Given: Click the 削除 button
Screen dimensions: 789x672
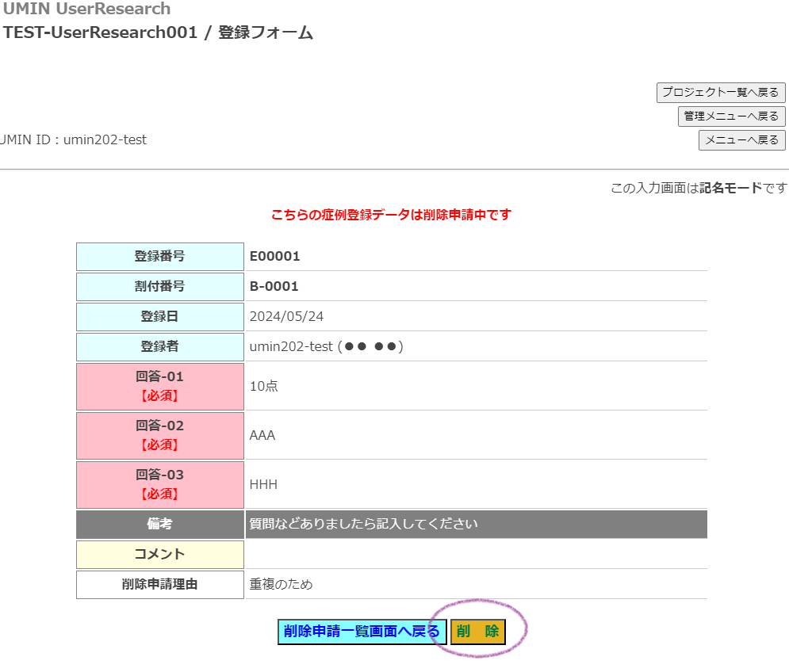Looking at the screenshot, I should pos(477,632).
